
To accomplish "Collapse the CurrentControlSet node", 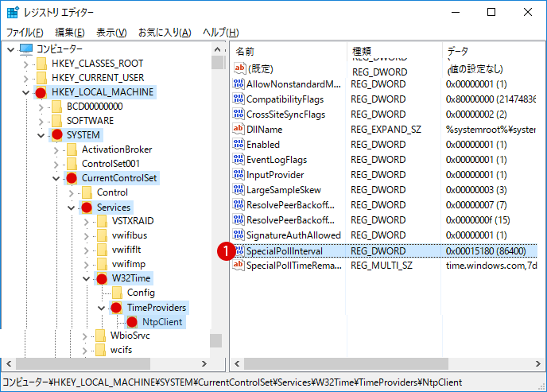I will click(x=56, y=178).
